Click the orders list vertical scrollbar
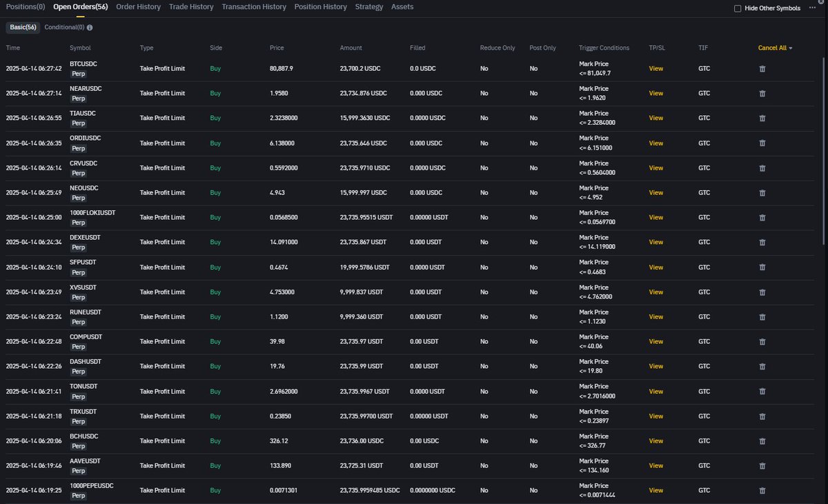The image size is (828, 504). [824, 152]
